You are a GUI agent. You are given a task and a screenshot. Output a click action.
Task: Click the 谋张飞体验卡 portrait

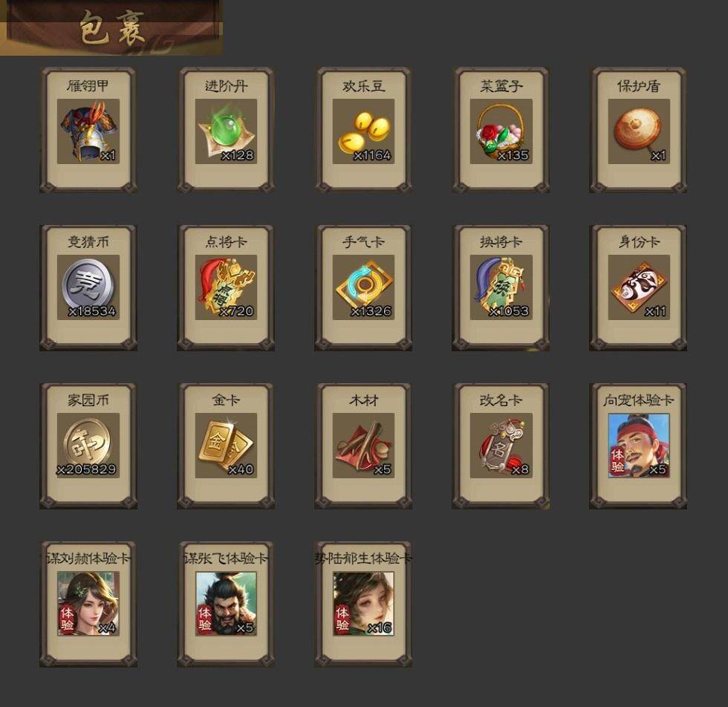tap(226, 604)
